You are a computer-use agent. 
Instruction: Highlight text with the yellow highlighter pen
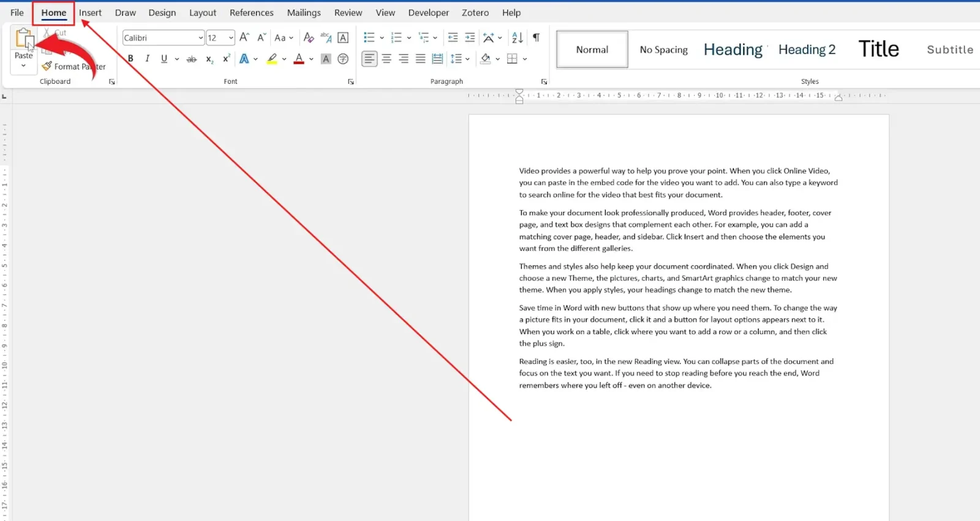[272, 59]
